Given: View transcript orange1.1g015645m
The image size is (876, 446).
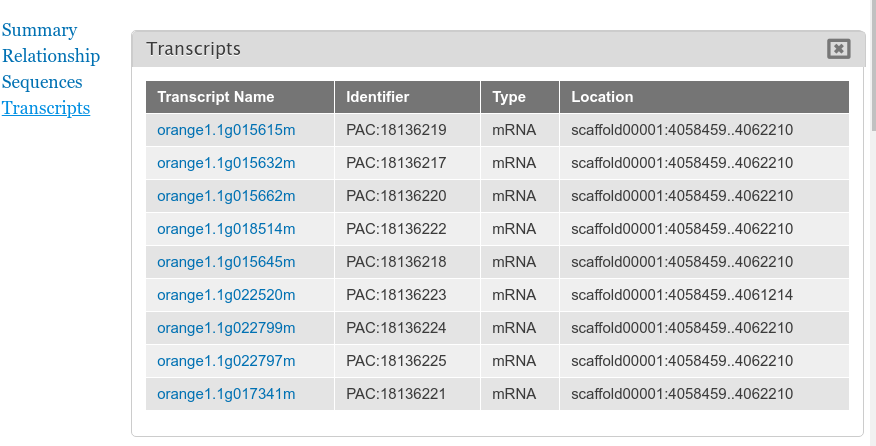Looking at the screenshot, I should click(226, 262).
